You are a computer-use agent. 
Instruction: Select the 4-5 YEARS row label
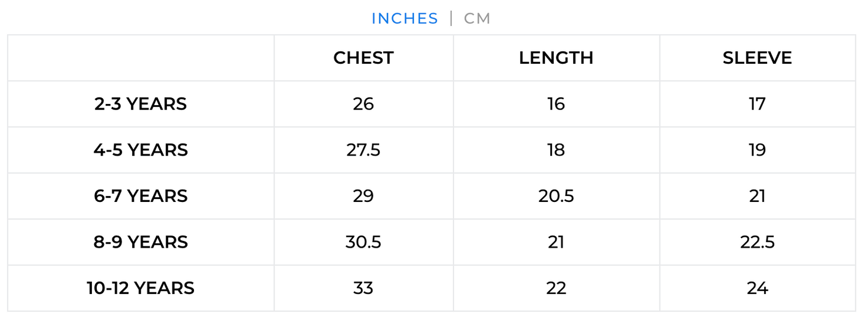click(141, 150)
